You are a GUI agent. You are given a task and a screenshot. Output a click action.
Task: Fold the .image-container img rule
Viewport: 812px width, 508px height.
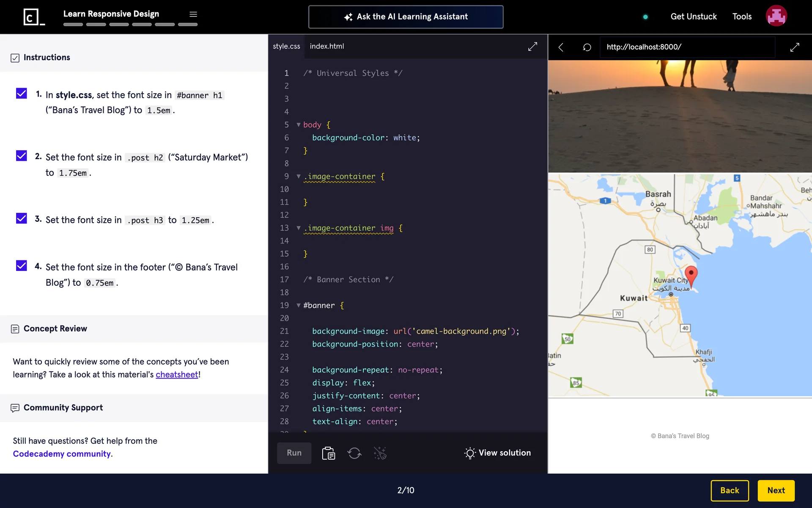pyautogui.click(x=299, y=228)
